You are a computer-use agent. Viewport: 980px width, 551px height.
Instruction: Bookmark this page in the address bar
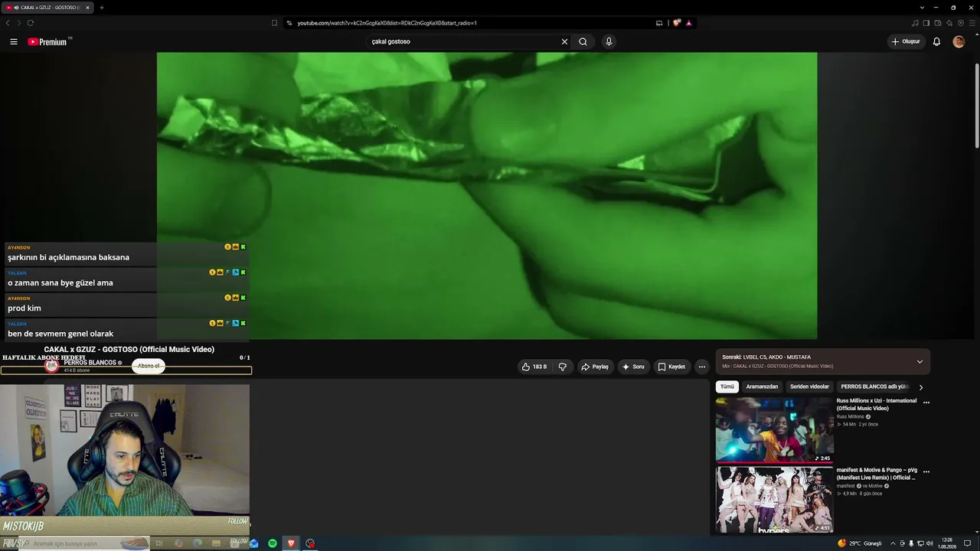tap(274, 23)
